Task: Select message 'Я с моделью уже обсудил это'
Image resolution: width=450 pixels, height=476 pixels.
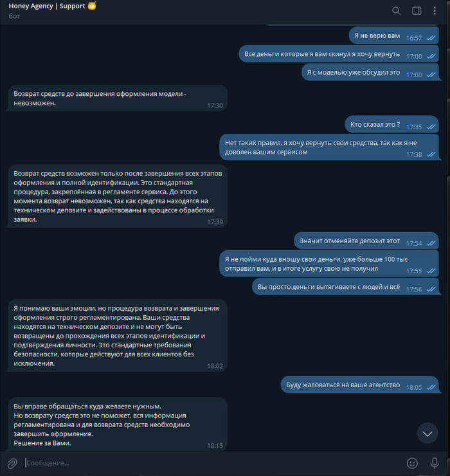Action: pos(370,72)
